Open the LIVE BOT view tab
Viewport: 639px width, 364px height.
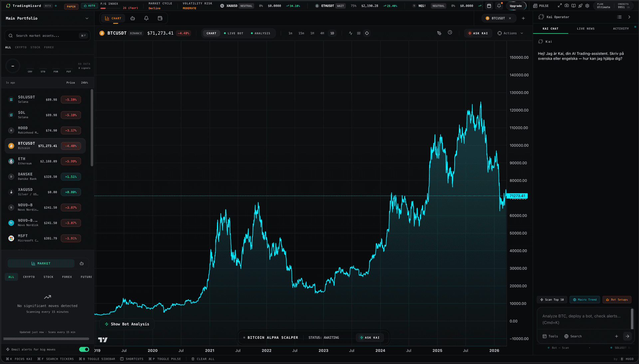click(x=234, y=33)
